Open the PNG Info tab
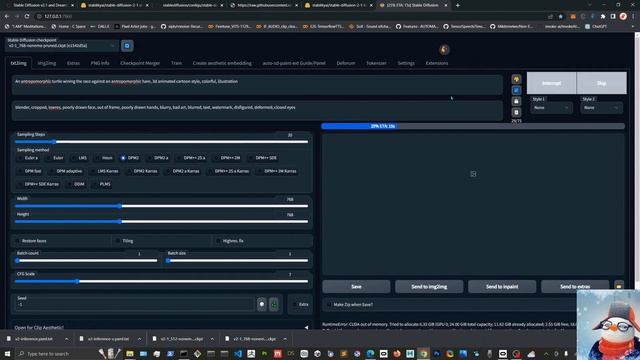640x360 pixels. pyautogui.click(x=100, y=63)
